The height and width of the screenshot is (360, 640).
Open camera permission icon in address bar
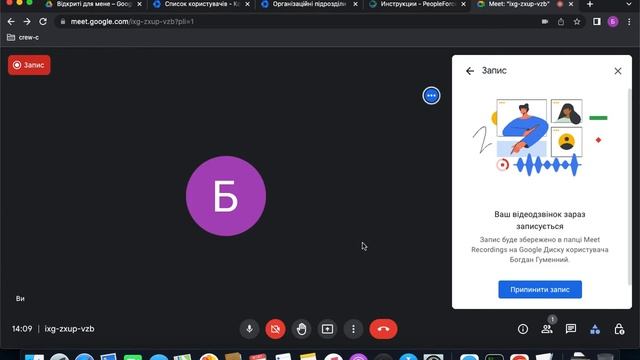[545, 22]
